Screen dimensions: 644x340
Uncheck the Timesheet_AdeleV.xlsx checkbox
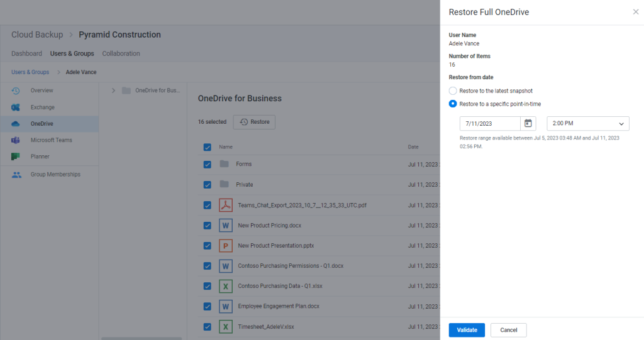pos(208,327)
